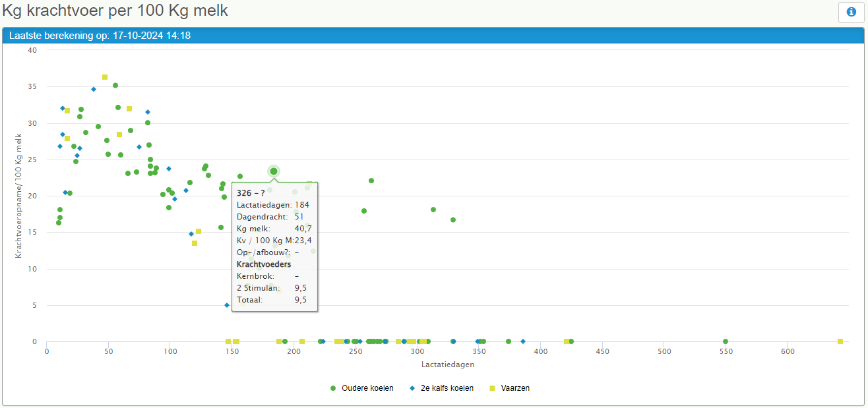Click 'Krachtvoeders' heading in tooltip
This screenshot has width=868, height=408.
(x=264, y=264)
